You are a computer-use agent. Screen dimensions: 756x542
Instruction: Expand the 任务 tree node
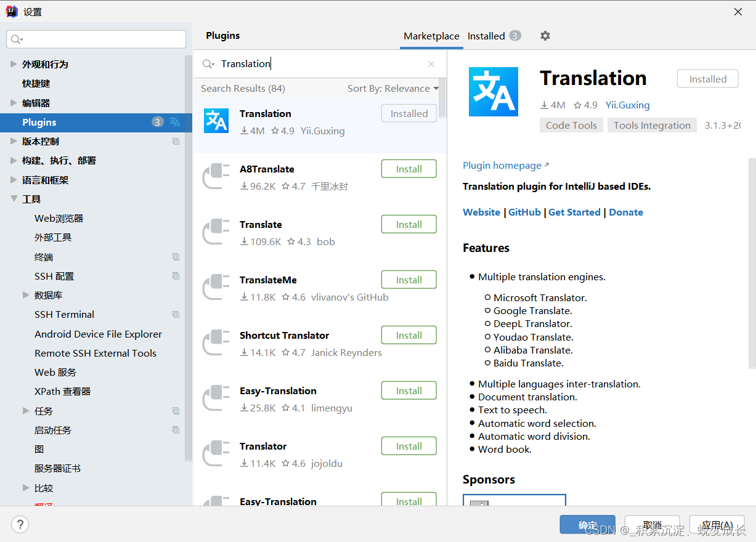point(26,410)
